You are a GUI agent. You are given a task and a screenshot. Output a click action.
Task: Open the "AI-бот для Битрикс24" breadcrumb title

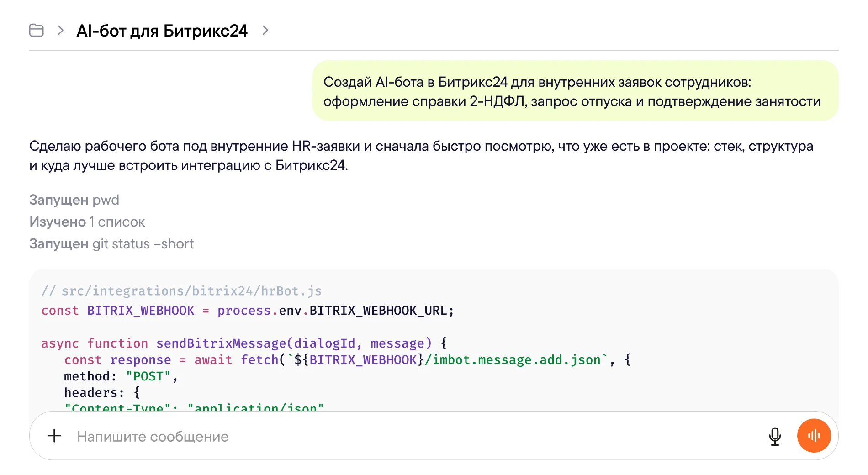[x=162, y=31]
